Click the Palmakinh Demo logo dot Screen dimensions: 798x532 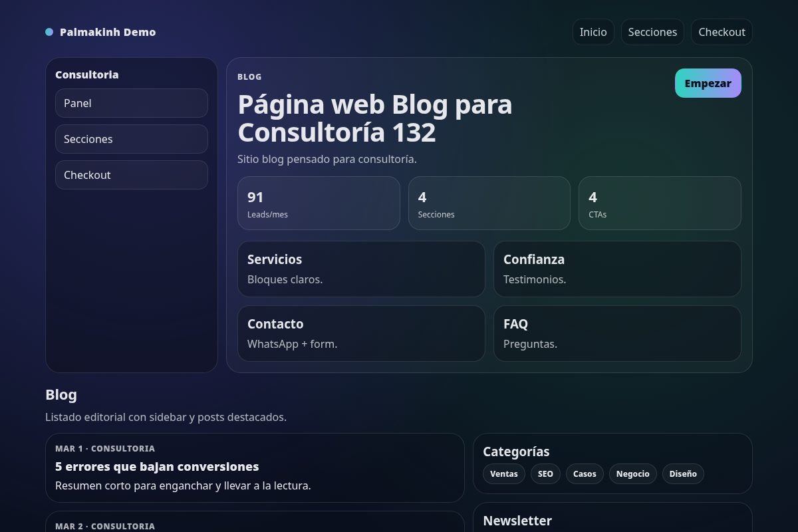(49, 31)
